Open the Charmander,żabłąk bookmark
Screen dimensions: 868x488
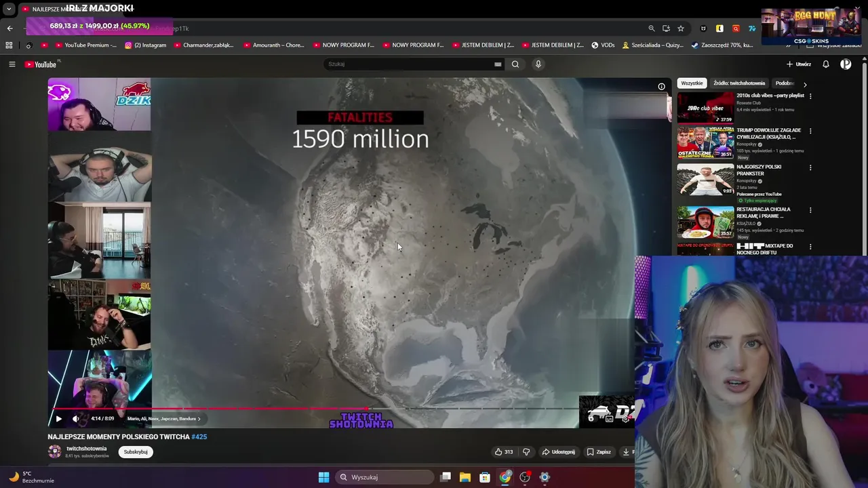pos(203,45)
